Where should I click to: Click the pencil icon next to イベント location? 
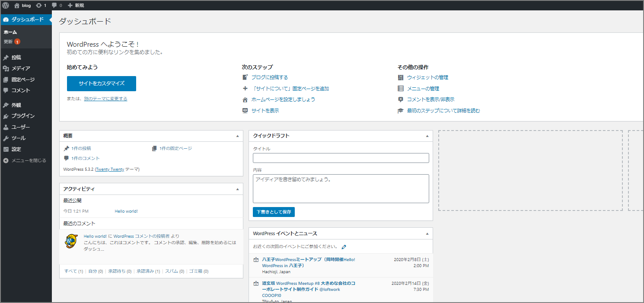click(344, 247)
